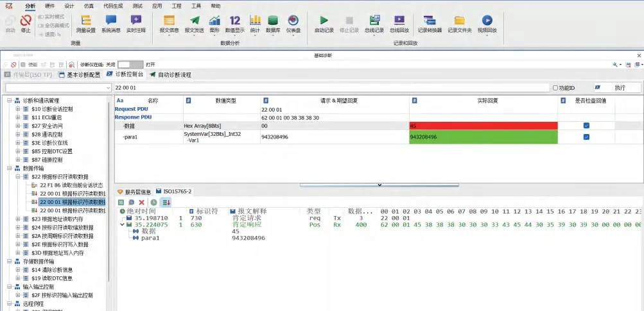Screen dimensions: 644x311
Task: Open 报文信息 message info window
Action: [x=170, y=24]
